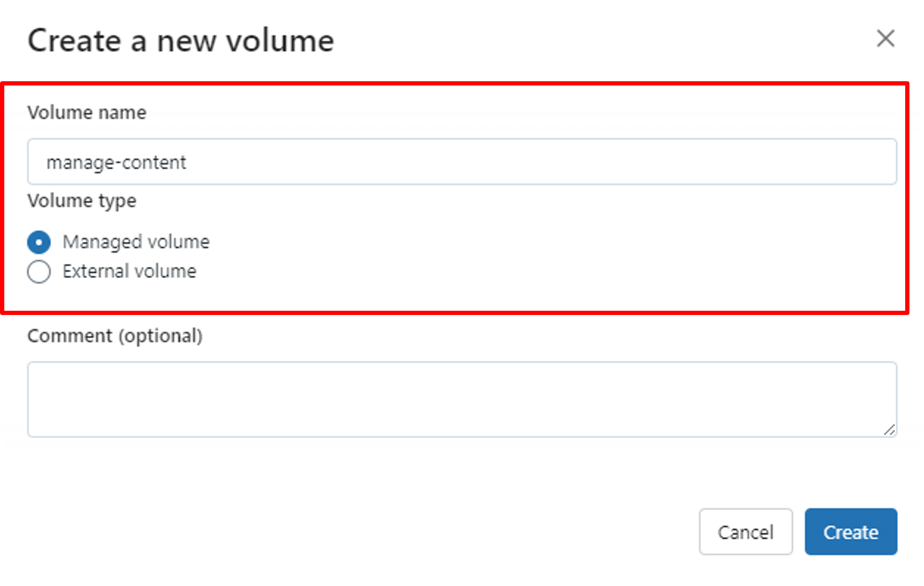Image resolution: width=924 pixels, height=586 pixels.
Task: Click the "Create a new volume" dialog title
Action: pyautogui.click(x=181, y=41)
